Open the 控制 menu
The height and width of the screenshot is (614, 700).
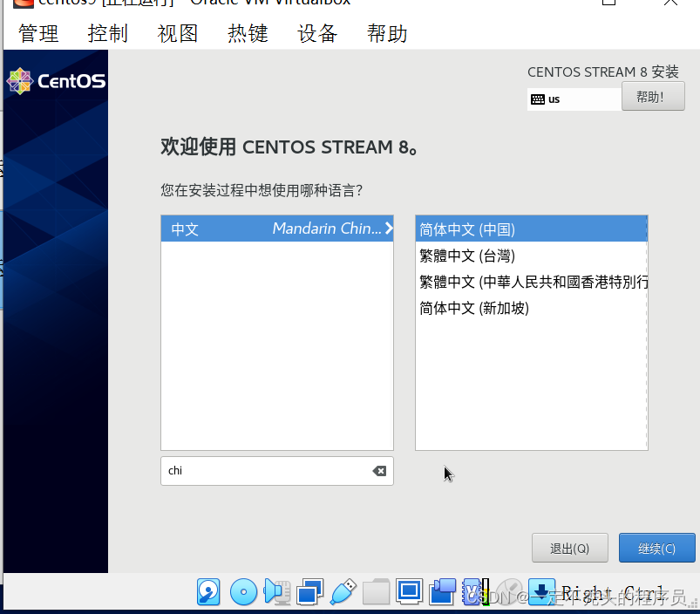(x=107, y=33)
